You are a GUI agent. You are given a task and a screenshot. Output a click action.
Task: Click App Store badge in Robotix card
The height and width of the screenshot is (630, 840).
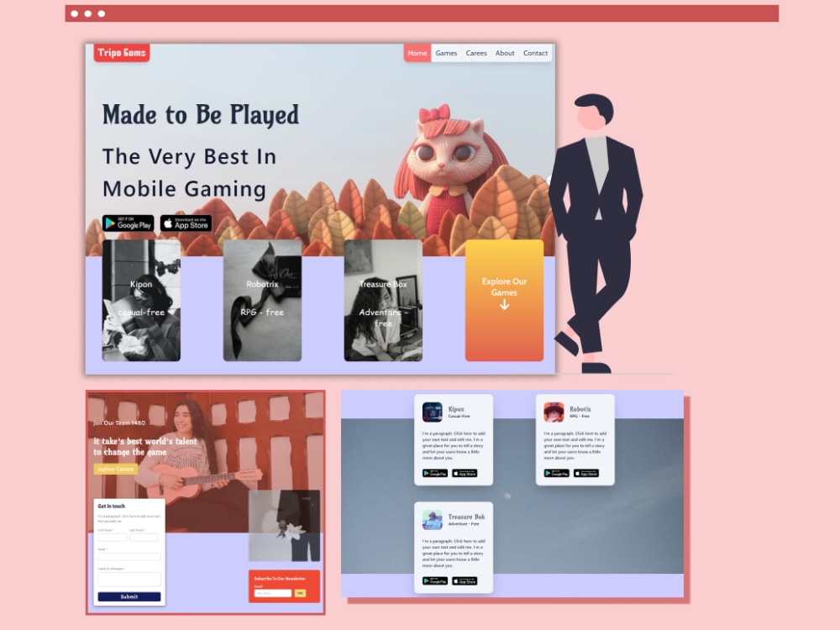(586, 473)
